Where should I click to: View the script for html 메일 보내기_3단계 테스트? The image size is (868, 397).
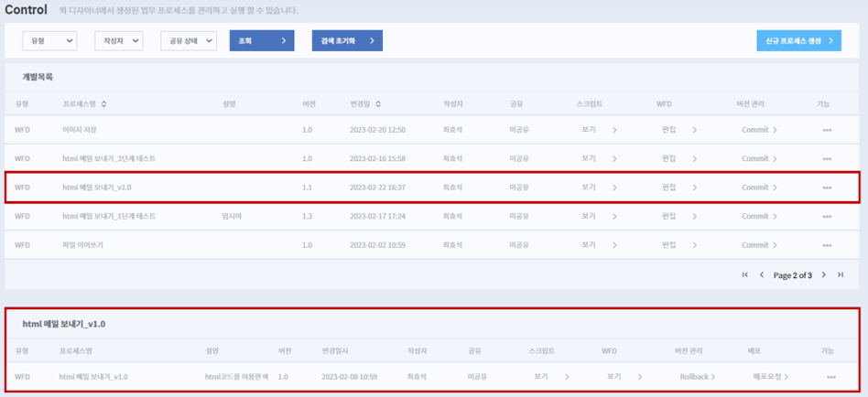[599, 158]
